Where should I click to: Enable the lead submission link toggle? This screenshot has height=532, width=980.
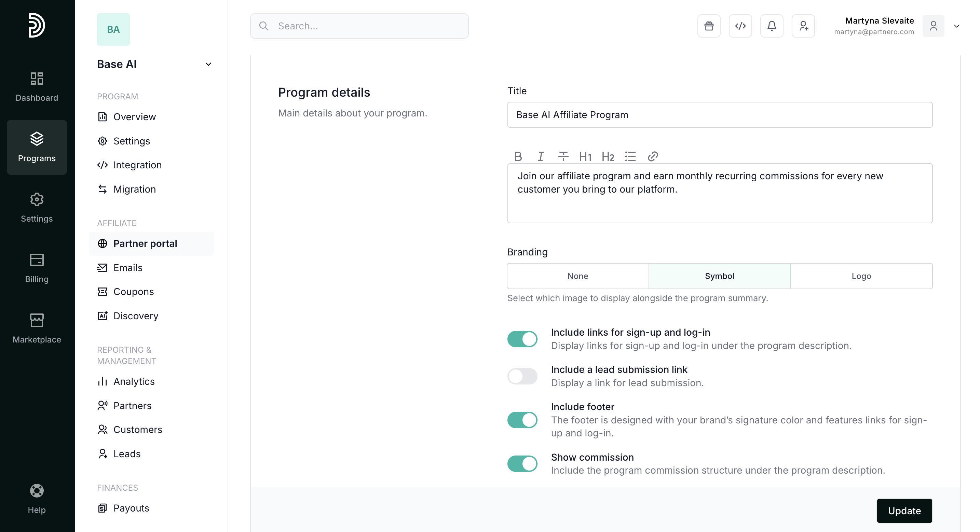coord(522,376)
